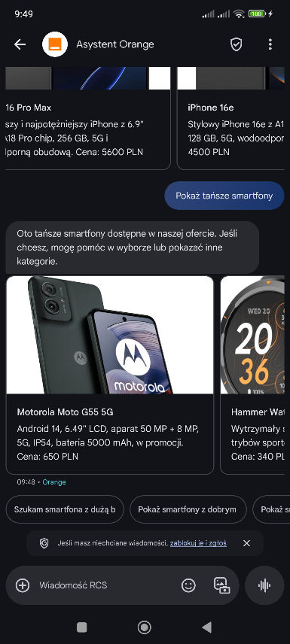The height and width of the screenshot is (644, 290).
Task: Dismiss the unwanted messages banner
Action: pyautogui.click(x=246, y=543)
